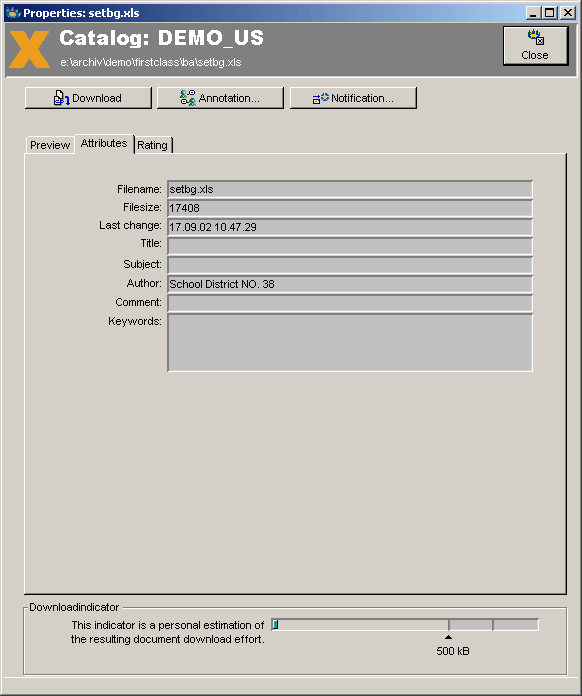Click into the empty Subject field
The height and width of the screenshot is (696, 582).
[x=350, y=265]
